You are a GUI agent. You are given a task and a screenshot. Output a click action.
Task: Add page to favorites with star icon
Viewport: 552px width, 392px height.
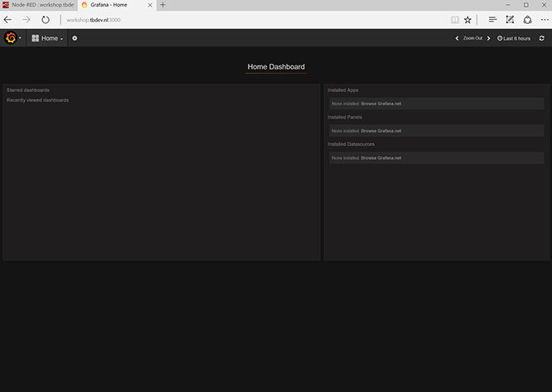[467, 20]
